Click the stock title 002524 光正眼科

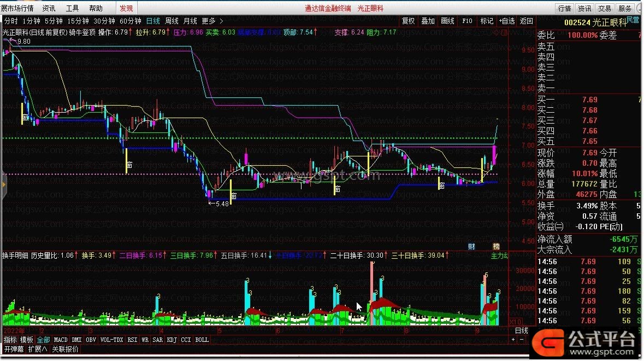[x=595, y=22]
